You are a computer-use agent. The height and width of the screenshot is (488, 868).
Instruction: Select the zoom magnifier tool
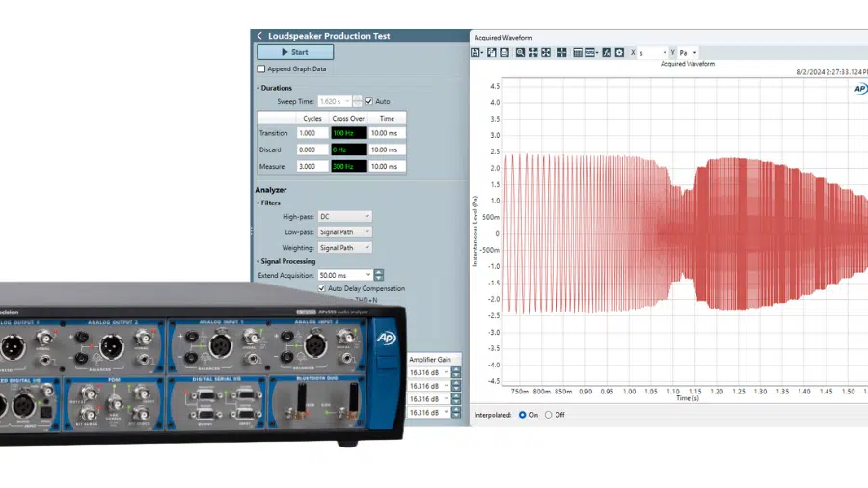(520, 52)
